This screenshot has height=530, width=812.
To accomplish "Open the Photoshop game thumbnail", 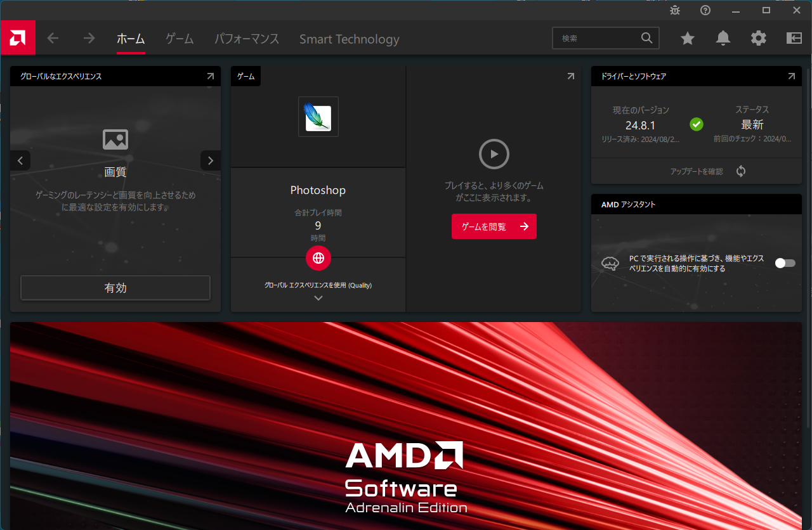I will coord(318,117).
